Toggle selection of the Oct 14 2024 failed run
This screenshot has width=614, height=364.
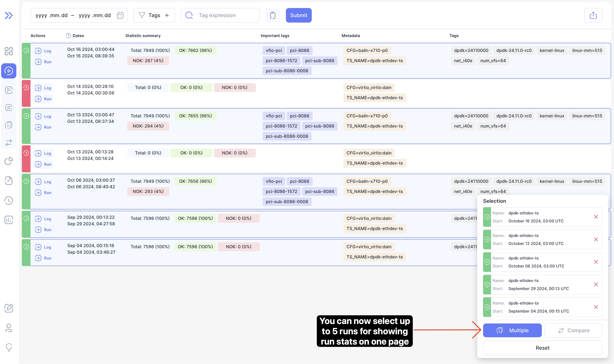pyautogui.click(x=26, y=88)
